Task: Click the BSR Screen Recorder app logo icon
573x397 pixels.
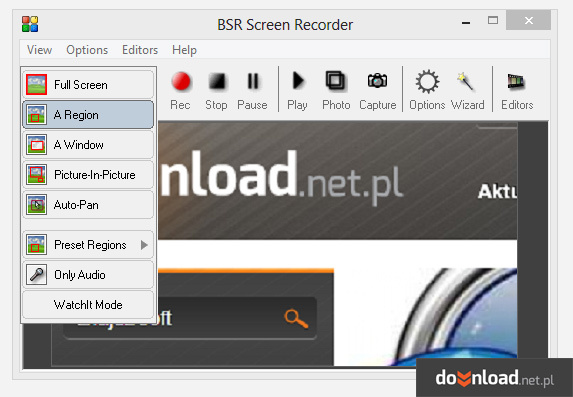Action: tap(30, 24)
